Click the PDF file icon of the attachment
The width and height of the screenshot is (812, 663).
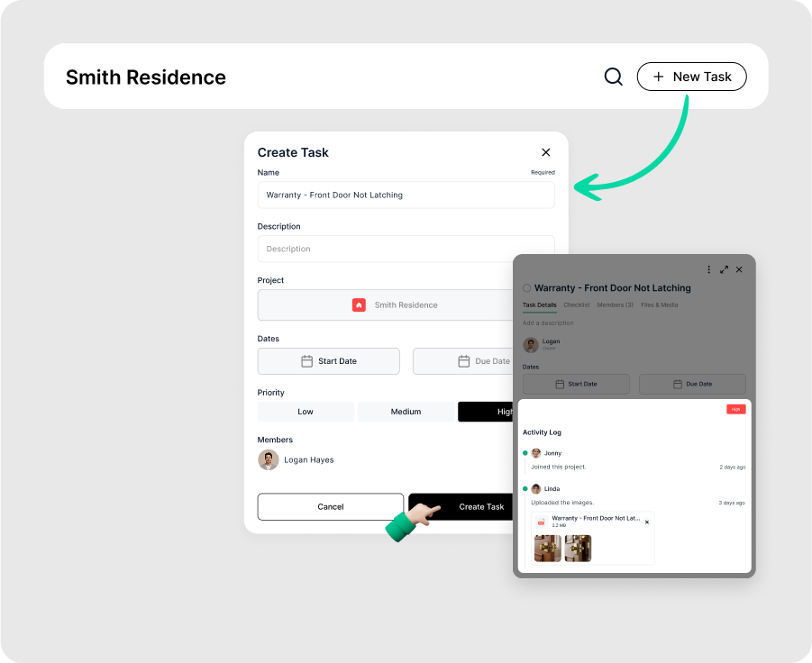pos(541,522)
